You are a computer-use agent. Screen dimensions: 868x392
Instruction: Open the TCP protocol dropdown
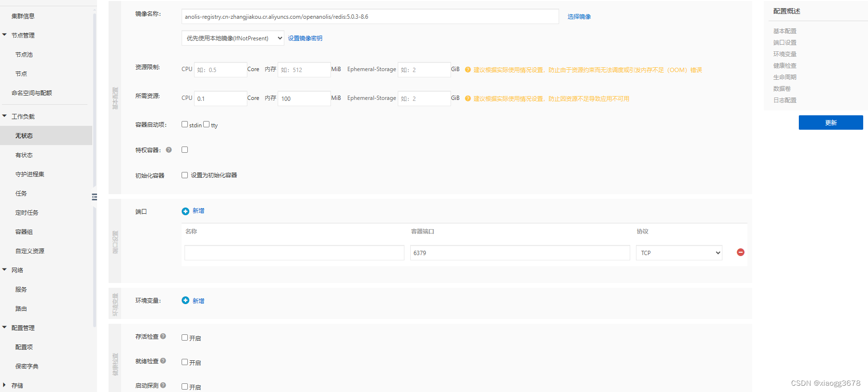(x=679, y=253)
